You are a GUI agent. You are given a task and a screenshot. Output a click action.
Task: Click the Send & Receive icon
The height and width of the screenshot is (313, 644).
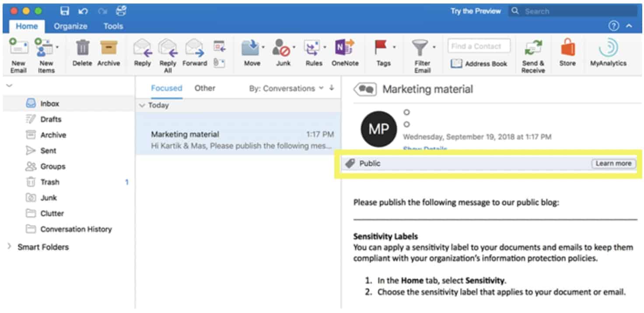[x=533, y=48]
